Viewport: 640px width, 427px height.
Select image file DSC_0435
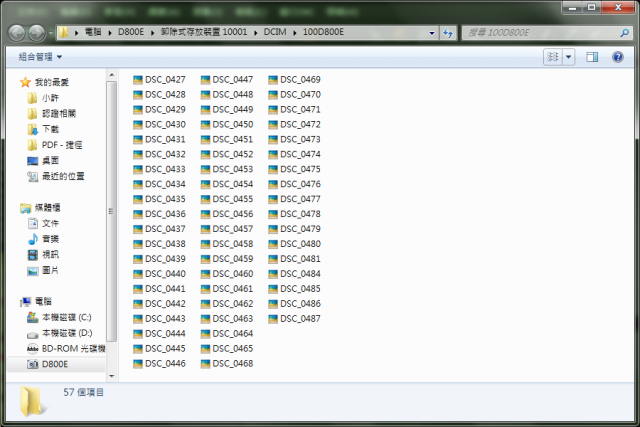point(160,199)
